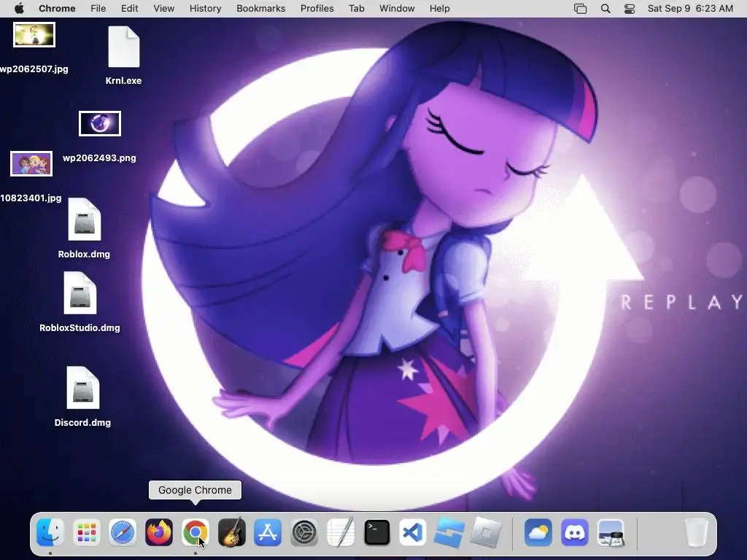Viewport: 747px width, 560px height.
Task: Click the screen mirroring menu bar icon
Action: click(x=580, y=9)
